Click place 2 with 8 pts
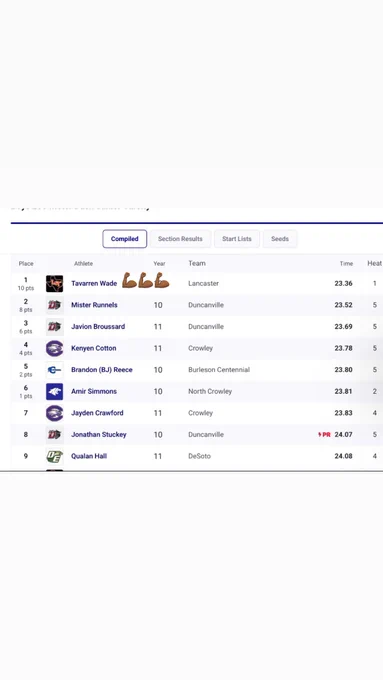The image size is (383, 680). coord(26,305)
